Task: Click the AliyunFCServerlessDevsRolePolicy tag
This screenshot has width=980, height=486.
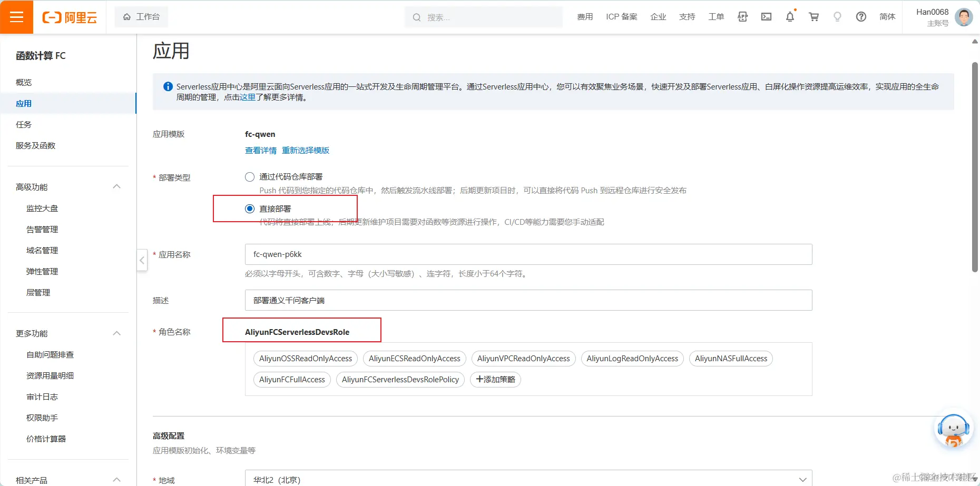Action: click(x=400, y=380)
